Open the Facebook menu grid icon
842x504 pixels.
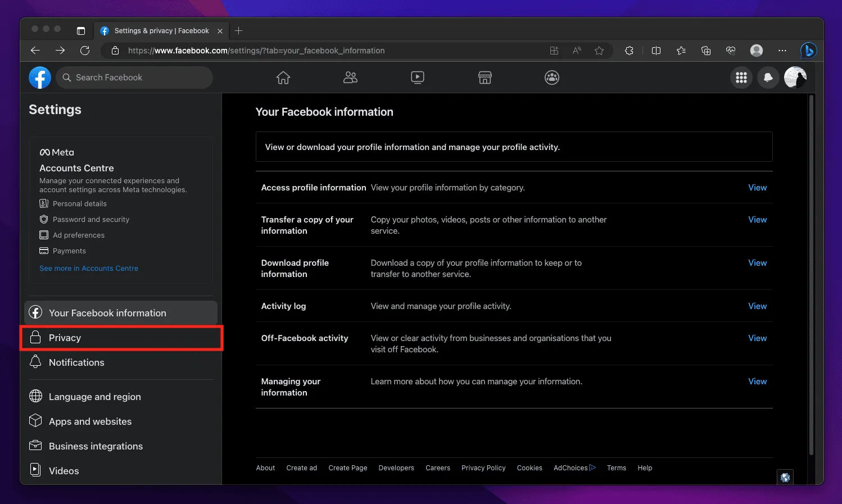pos(741,78)
